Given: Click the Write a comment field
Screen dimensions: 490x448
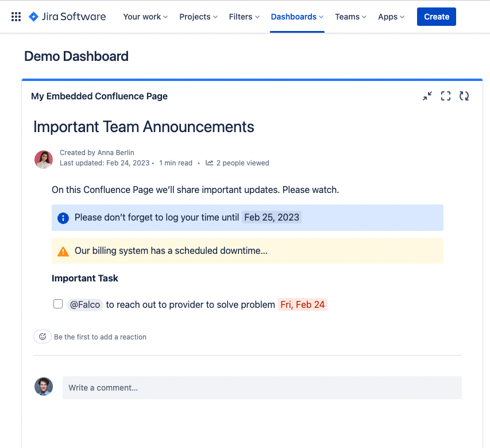Looking at the screenshot, I should click(261, 388).
